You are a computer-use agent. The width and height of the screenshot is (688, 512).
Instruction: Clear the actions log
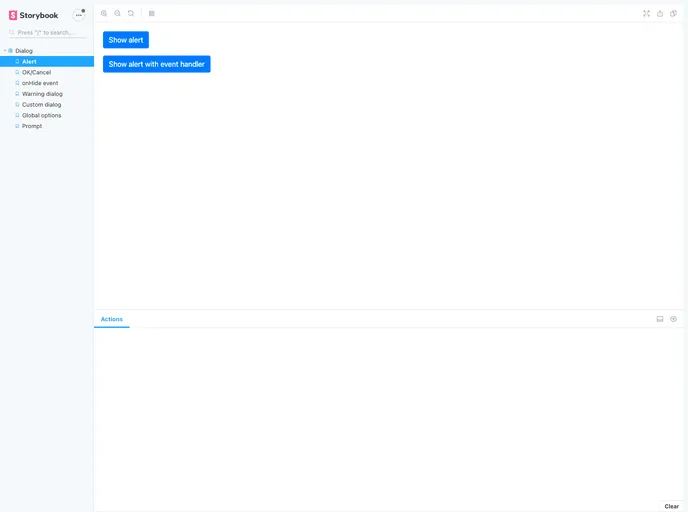(x=671, y=506)
